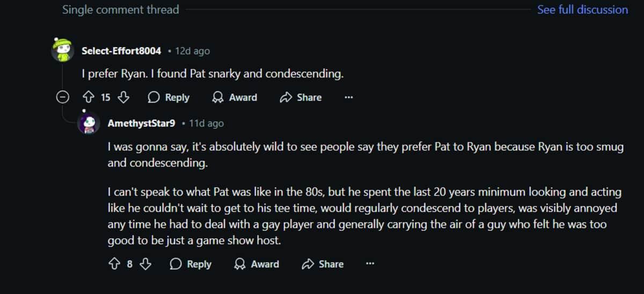
Task: Collapse the Select-Effort8004 comment thread
Action: point(63,98)
